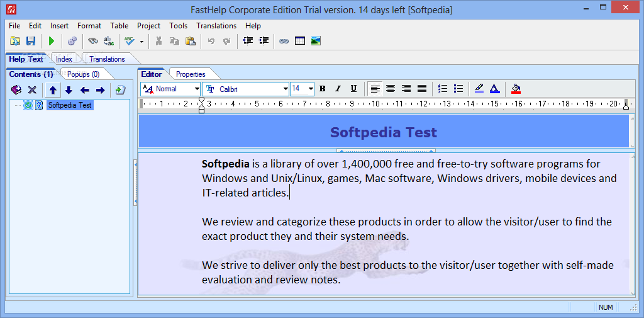The width and height of the screenshot is (644, 318).
Task: Click the NUM indicator in the status bar
Action: coord(606,307)
